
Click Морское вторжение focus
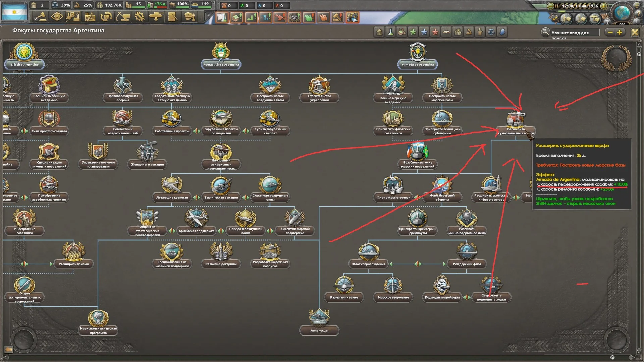tap(393, 289)
